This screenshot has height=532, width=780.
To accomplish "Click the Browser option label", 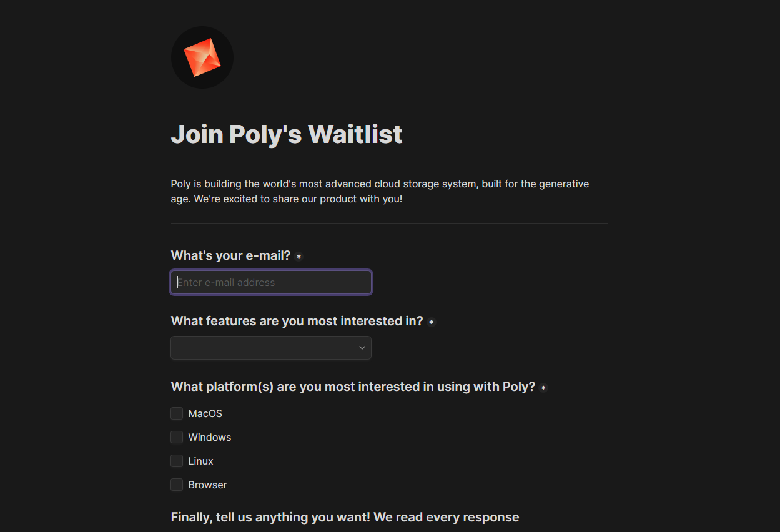I will point(208,485).
